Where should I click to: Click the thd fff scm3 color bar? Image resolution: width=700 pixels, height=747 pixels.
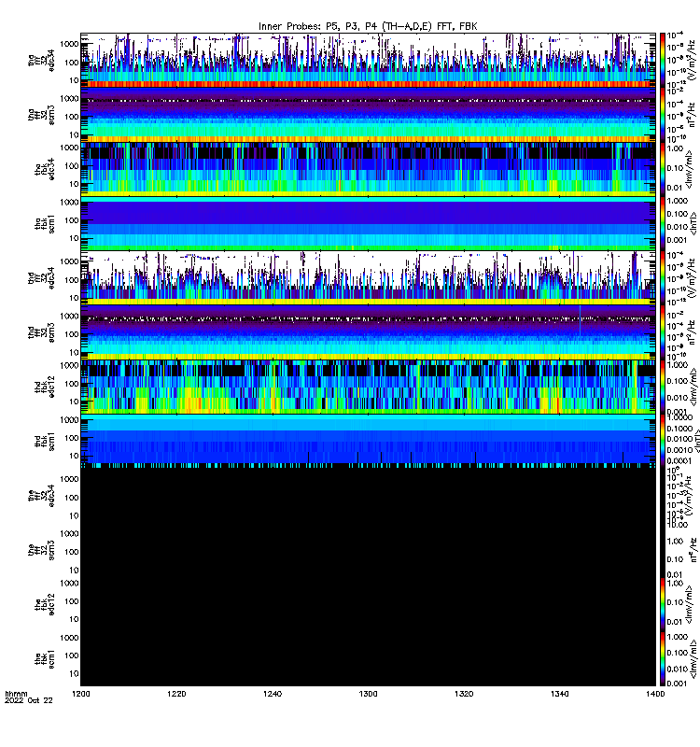pos(663,332)
